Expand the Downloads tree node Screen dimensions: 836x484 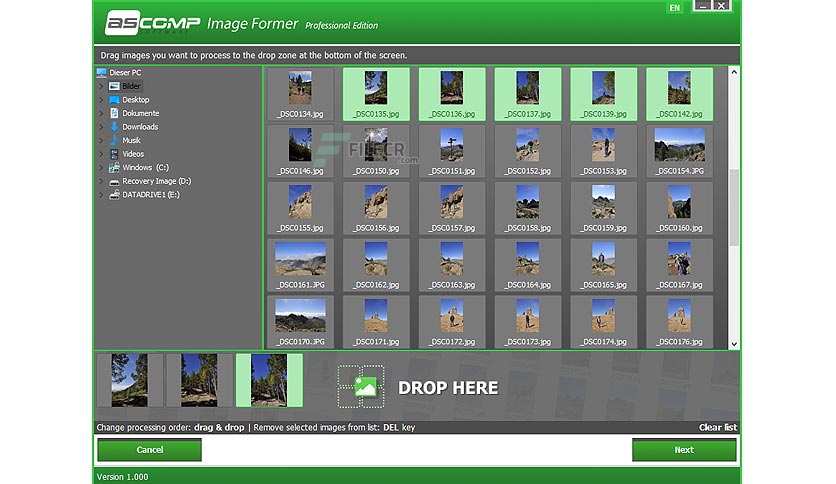coord(101,127)
